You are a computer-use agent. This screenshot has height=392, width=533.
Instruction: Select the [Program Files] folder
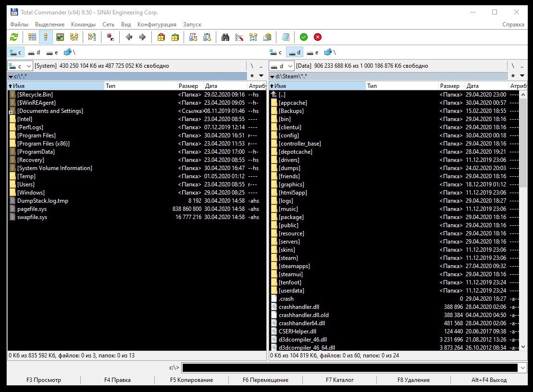click(x=136, y=135)
